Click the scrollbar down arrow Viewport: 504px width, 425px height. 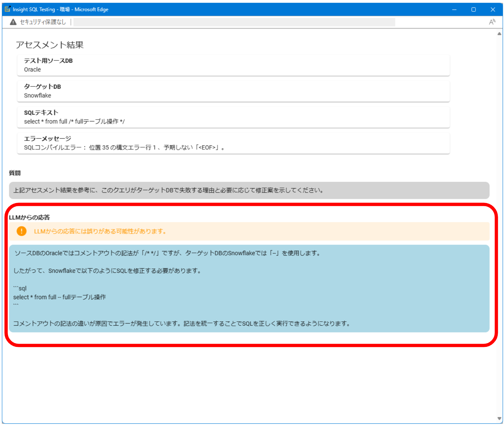pyautogui.click(x=499, y=418)
